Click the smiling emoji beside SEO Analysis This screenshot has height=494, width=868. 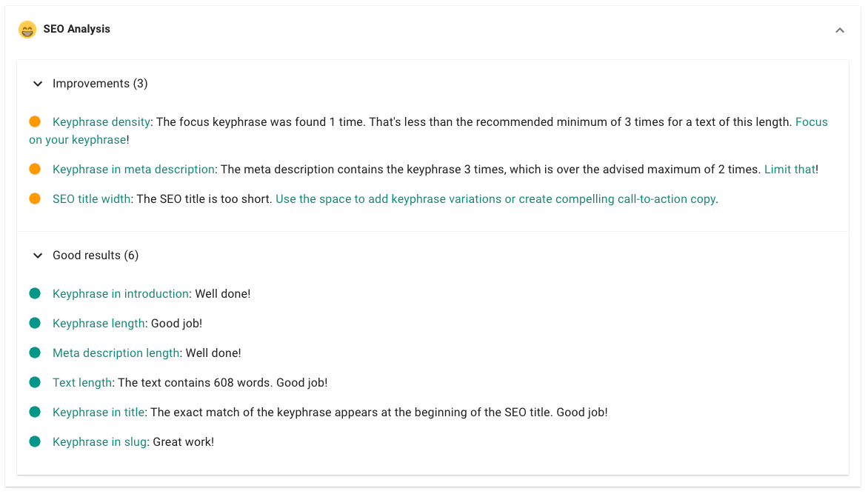(x=27, y=30)
